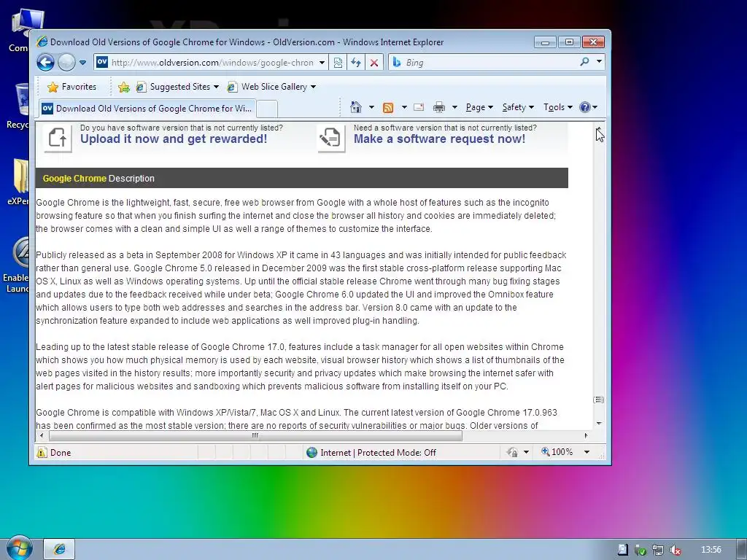Open Web Slice Gallery dropdown
The image size is (747, 560).
pos(271,87)
